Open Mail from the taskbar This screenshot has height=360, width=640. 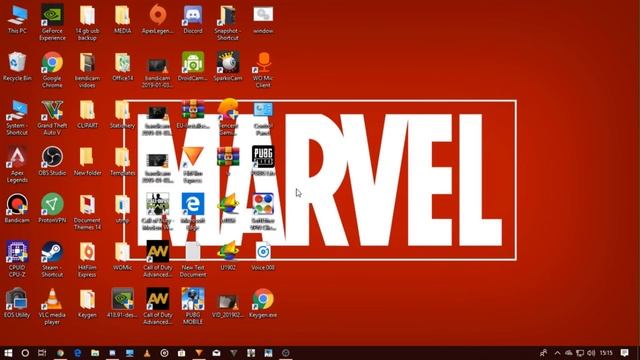tap(216, 353)
